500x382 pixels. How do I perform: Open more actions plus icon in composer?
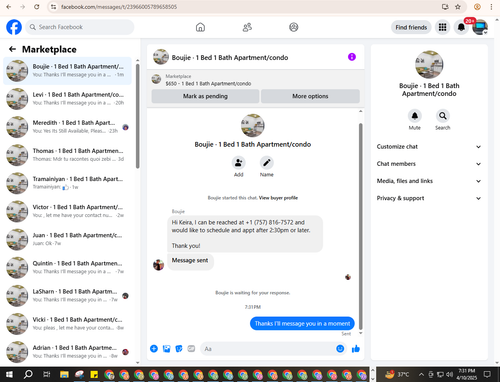coord(154,349)
